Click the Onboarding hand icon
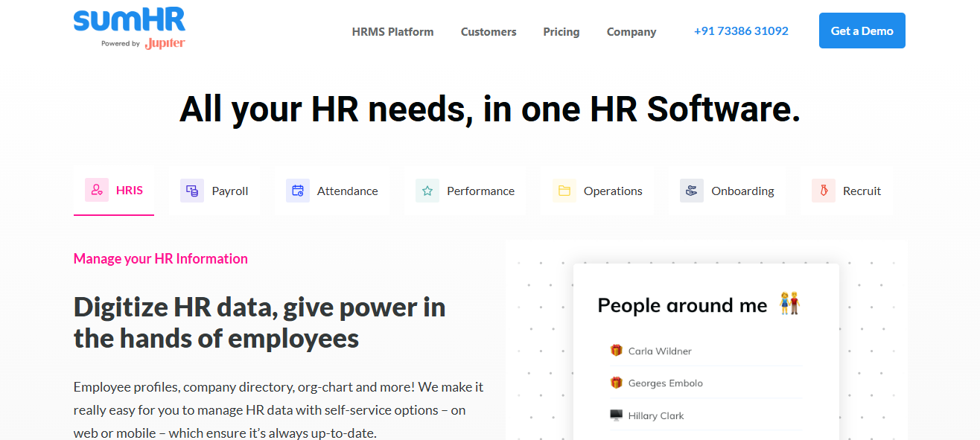Screen dimensions: 980x440 (692, 191)
